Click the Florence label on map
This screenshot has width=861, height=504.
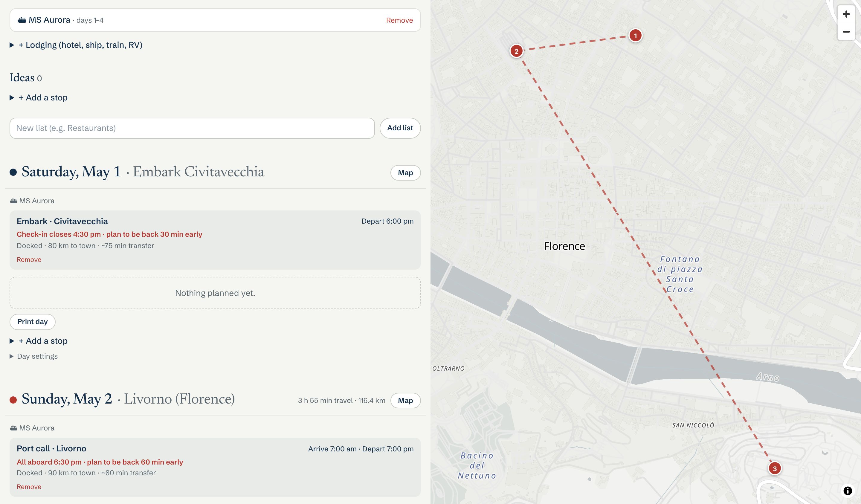(x=564, y=246)
